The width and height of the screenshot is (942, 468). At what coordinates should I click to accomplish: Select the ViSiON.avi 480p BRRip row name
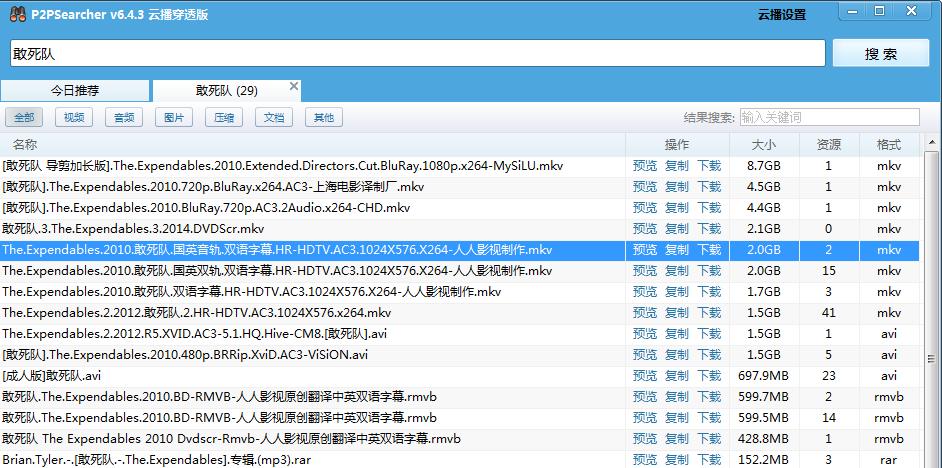(185, 354)
